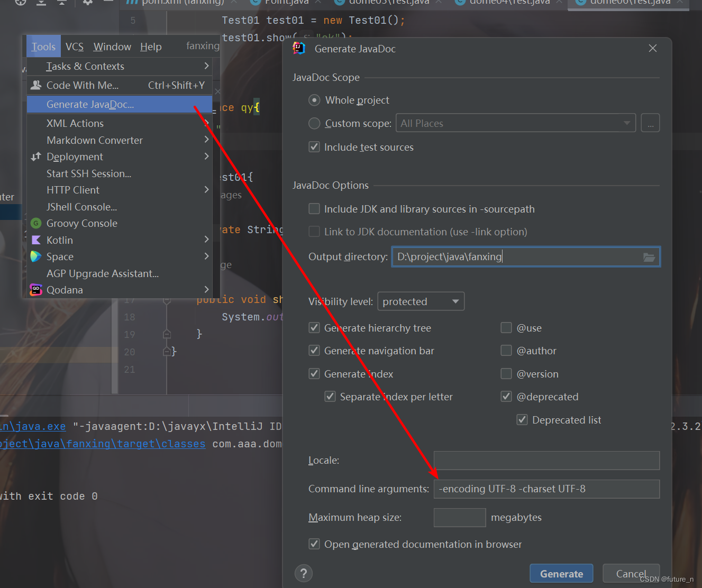The height and width of the screenshot is (588, 702).
Task: Expand the Space submenu arrow
Action: point(206,256)
